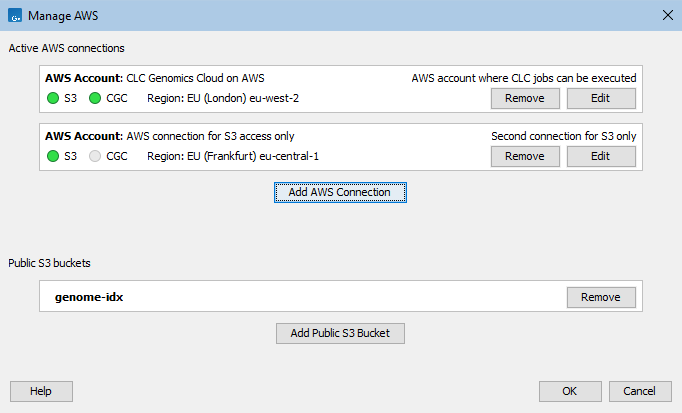The image size is (682, 413).
Task: Select the genome-idx bucket entry
Action: (88, 297)
